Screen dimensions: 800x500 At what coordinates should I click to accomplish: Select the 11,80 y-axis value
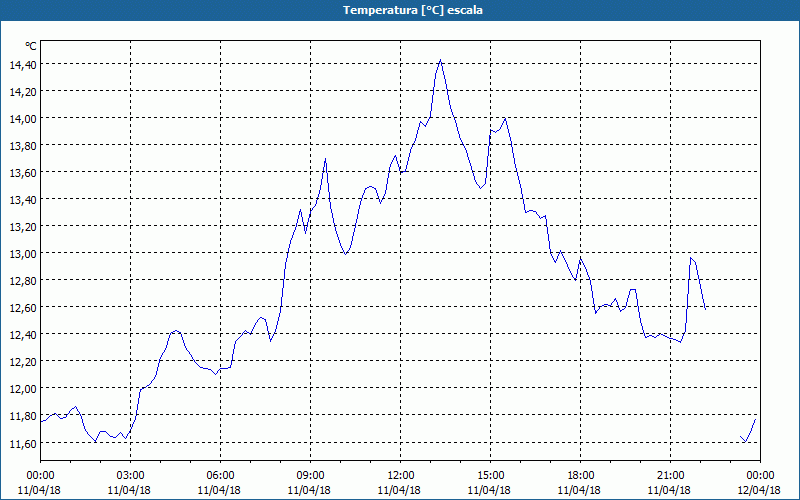tap(22, 416)
